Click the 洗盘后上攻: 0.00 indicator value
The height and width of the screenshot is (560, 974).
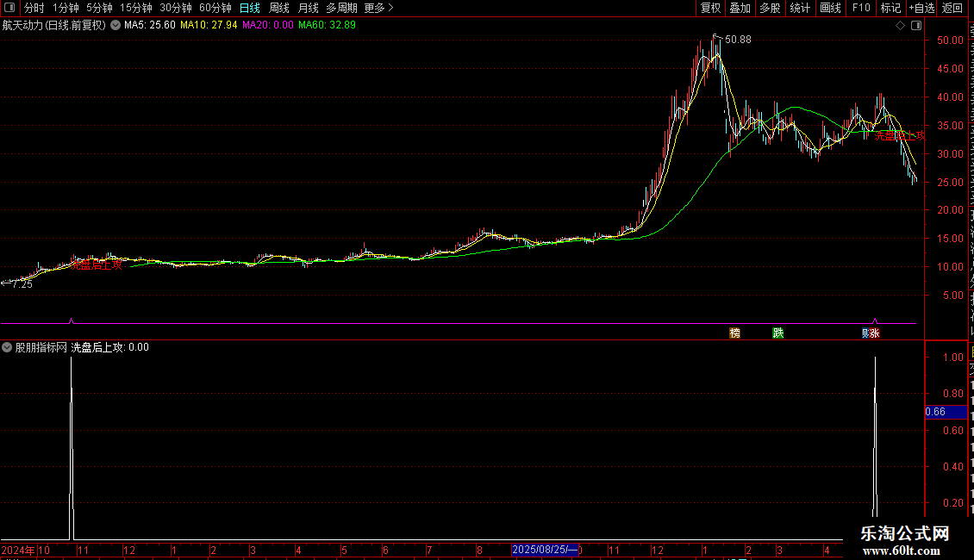click(x=110, y=348)
